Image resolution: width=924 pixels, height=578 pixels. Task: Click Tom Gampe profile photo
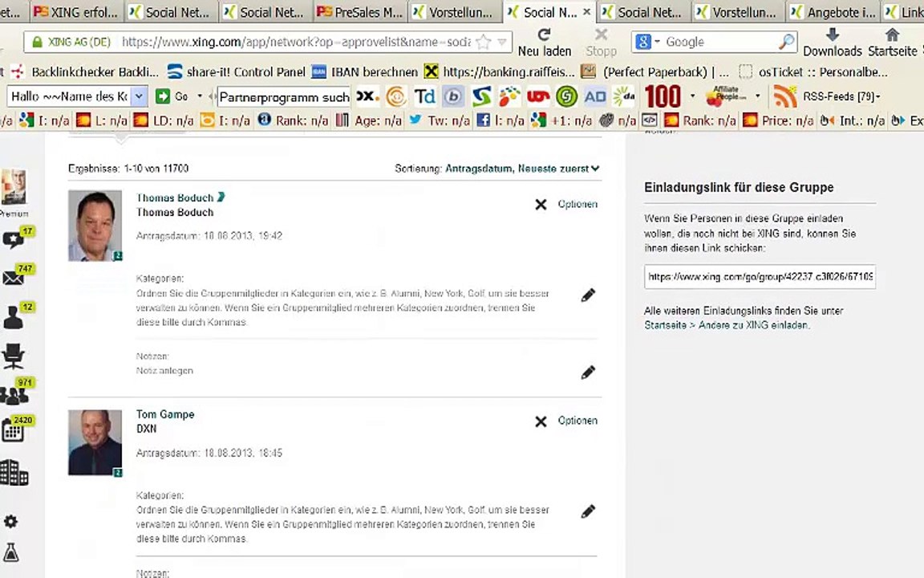95,442
